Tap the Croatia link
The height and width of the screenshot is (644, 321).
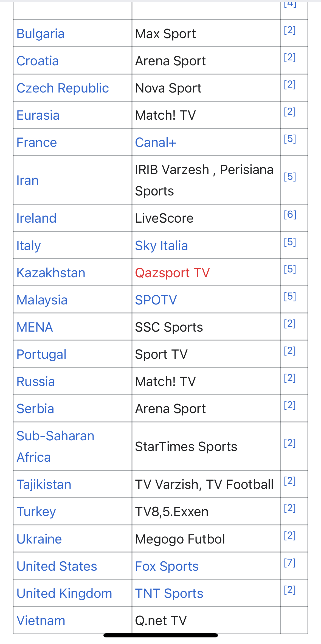click(x=38, y=61)
